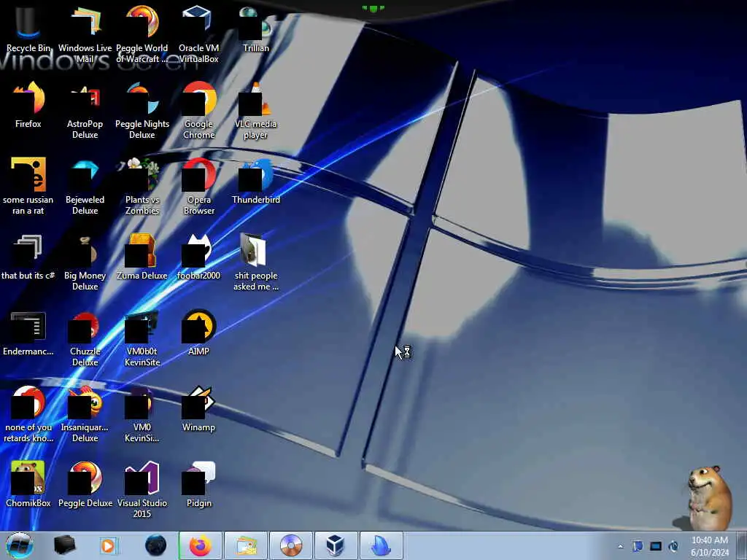The width and height of the screenshot is (747, 560).
Task: Select the Chuzzle Deluxe desktop shortcut
Action: (85, 338)
